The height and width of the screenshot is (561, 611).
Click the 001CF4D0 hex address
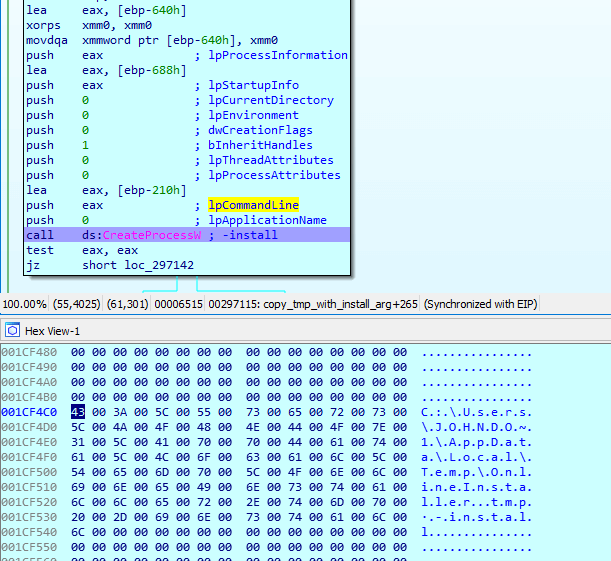tap(29, 427)
